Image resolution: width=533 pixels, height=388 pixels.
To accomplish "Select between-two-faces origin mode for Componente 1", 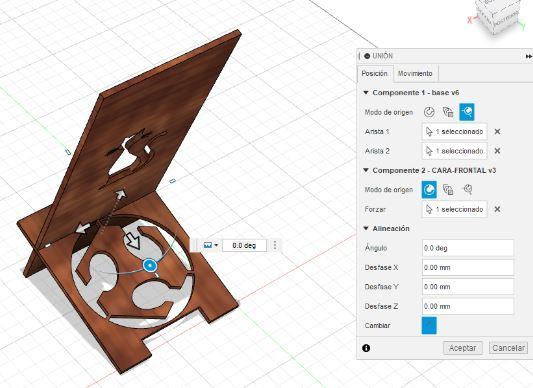I will (448, 112).
